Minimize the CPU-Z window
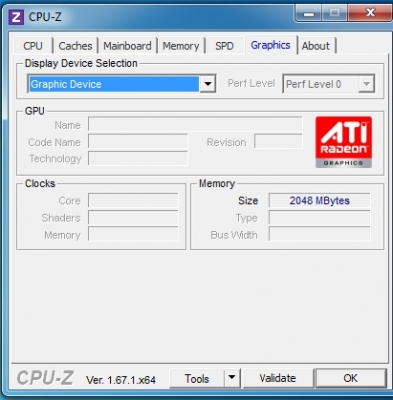Viewport: 393px width, 400px height. coord(308,13)
